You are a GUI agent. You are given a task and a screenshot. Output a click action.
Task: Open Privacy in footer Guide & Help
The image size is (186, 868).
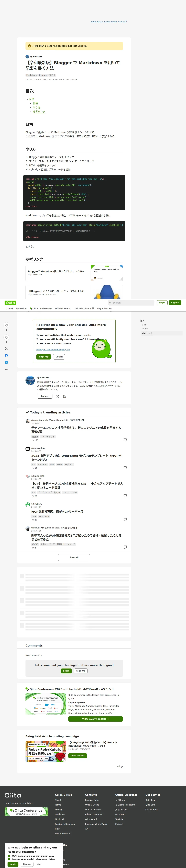click(59, 810)
